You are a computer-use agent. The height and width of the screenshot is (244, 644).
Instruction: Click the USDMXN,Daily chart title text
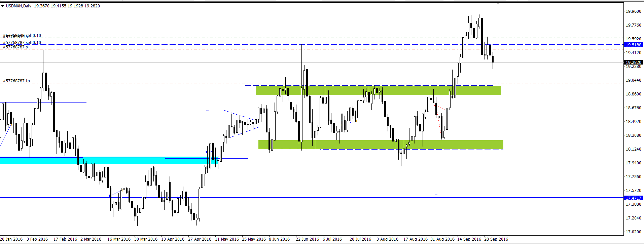19,6
